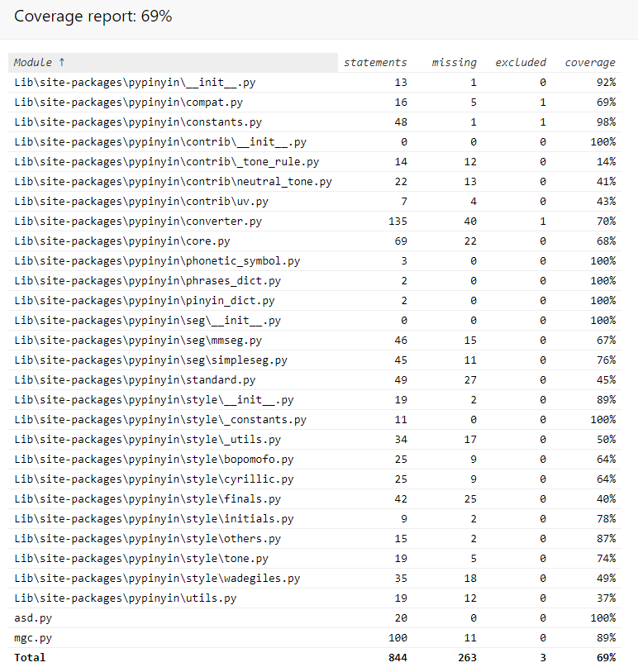Open the style\finals.py coverage report
The width and height of the screenshot is (638, 672).
pos(147,499)
